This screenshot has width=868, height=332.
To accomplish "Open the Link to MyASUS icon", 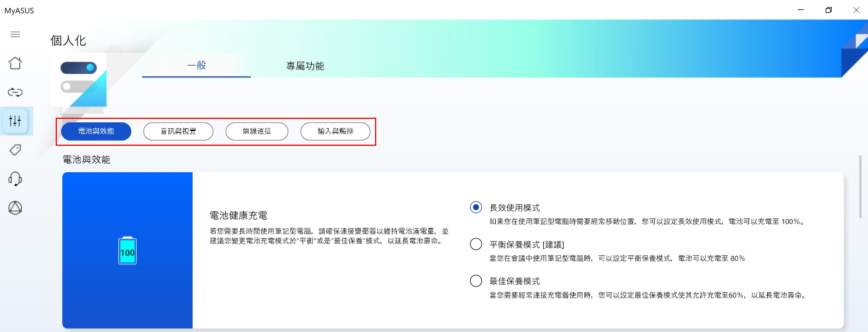I will (x=15, y=92).
